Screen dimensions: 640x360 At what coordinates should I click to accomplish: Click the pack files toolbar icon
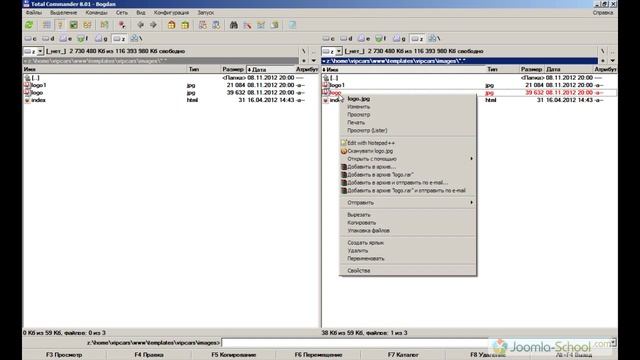[171, 25]
